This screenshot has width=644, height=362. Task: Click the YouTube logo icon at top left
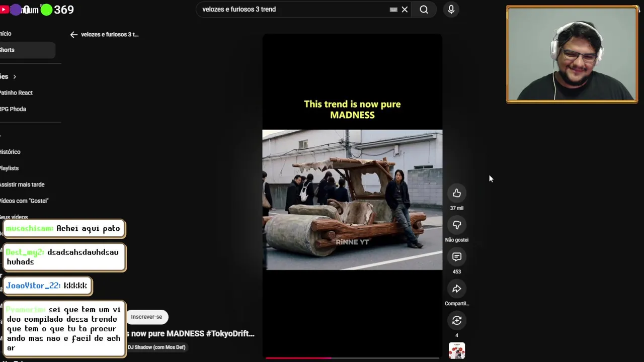(4, 10)
